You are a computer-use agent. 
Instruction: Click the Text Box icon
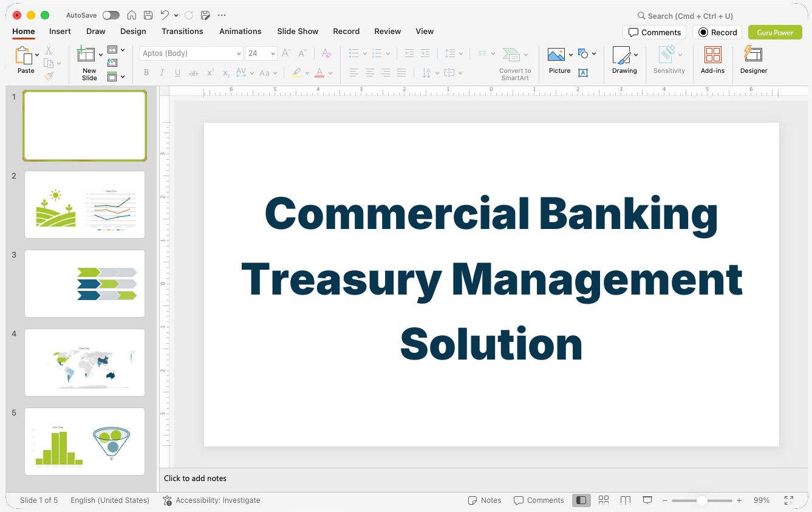pos(583,73)
